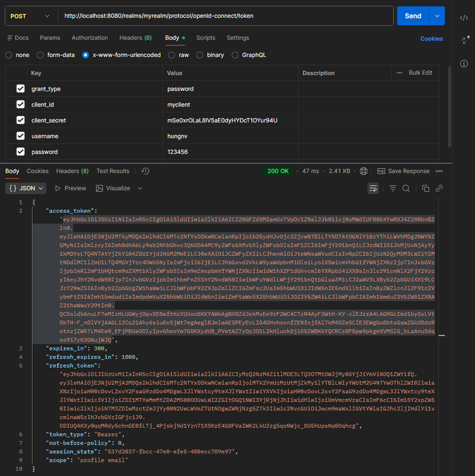Click the request URL input field
The width and height of the screenshot is (475, 476).
click(225, 16)
